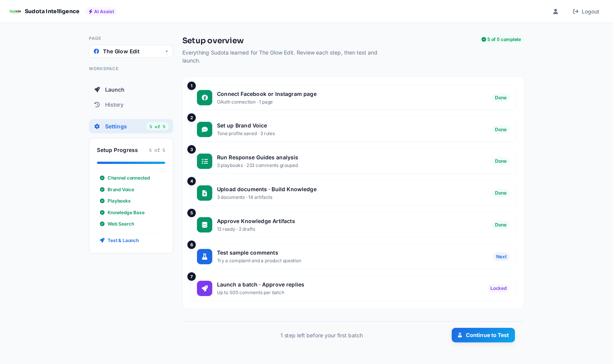Click the Locked badge on Launch a batch
Viewport: 613px width, 364px height.
(498, 288)
